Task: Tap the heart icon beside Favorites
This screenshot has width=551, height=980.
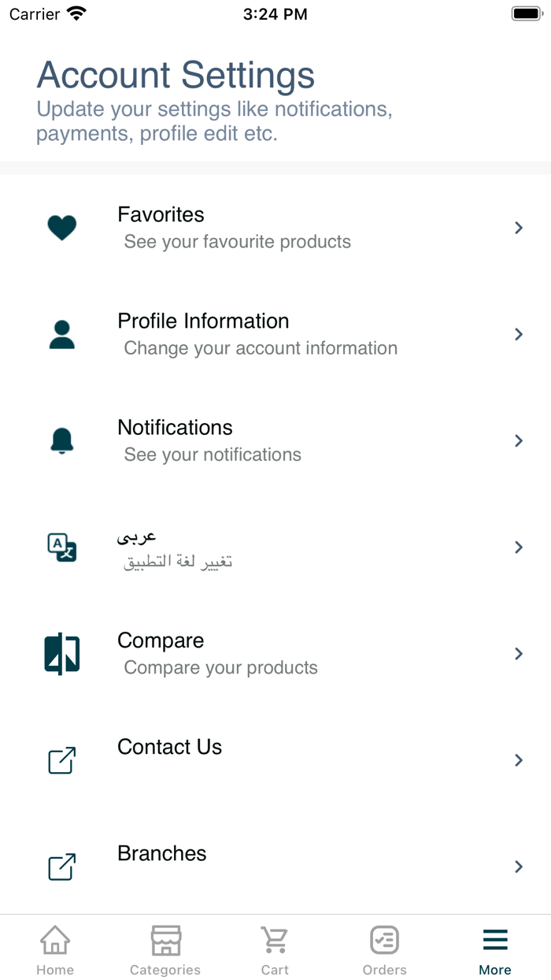Action: tap(62, 228)
